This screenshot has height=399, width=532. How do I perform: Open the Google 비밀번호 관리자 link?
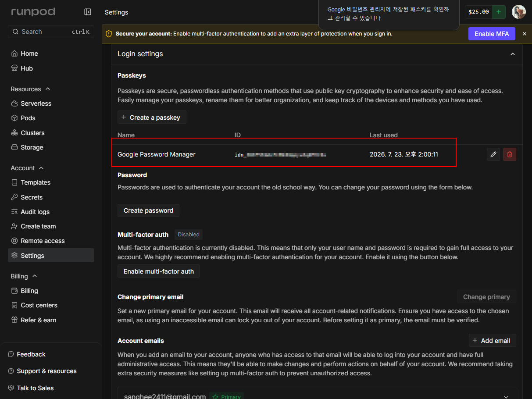356,9
